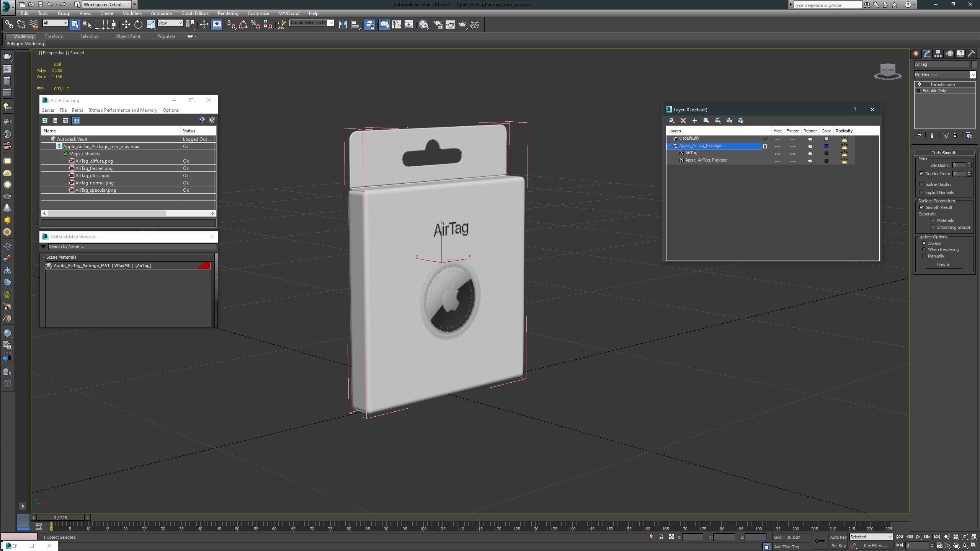Viewport: 980px width, 551px height.
Task: Open Render Setup icon
Action: pos(438,24)
